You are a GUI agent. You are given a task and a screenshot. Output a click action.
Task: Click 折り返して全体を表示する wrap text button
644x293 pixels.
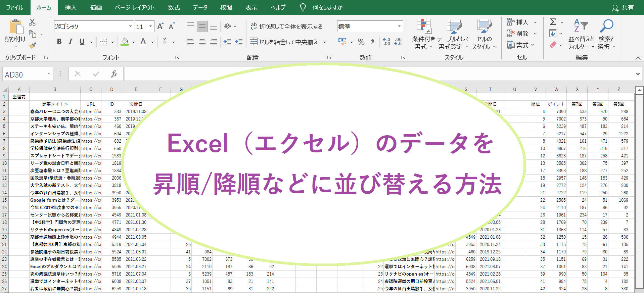click(x=286, y=27)
